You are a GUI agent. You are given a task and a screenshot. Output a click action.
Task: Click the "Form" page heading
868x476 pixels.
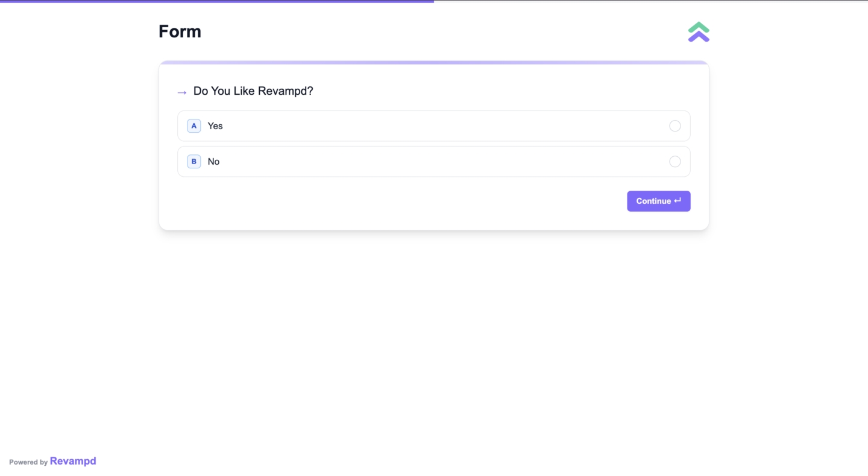tap(180, 31)
